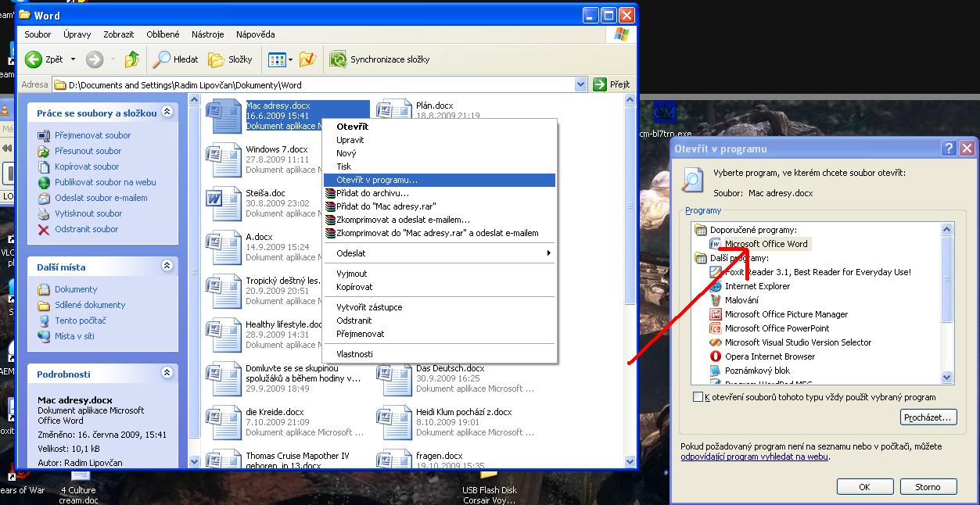This screenshot has width=980, height=505.
Task: Select Internet Explorer in the program list
Action: [757, 286]
